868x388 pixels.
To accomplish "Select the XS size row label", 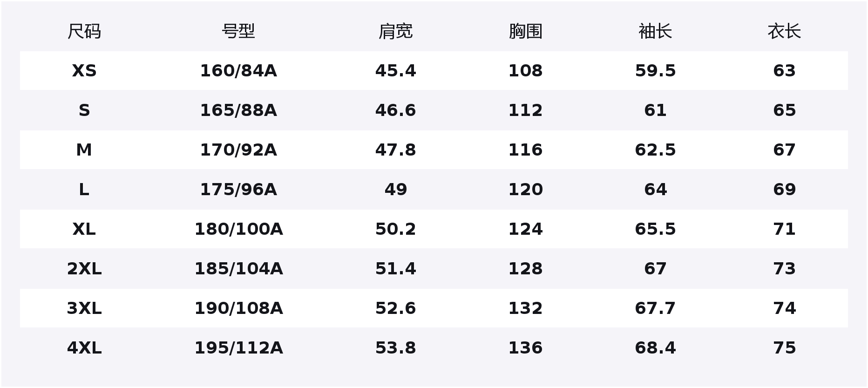I will click(84, 71).
